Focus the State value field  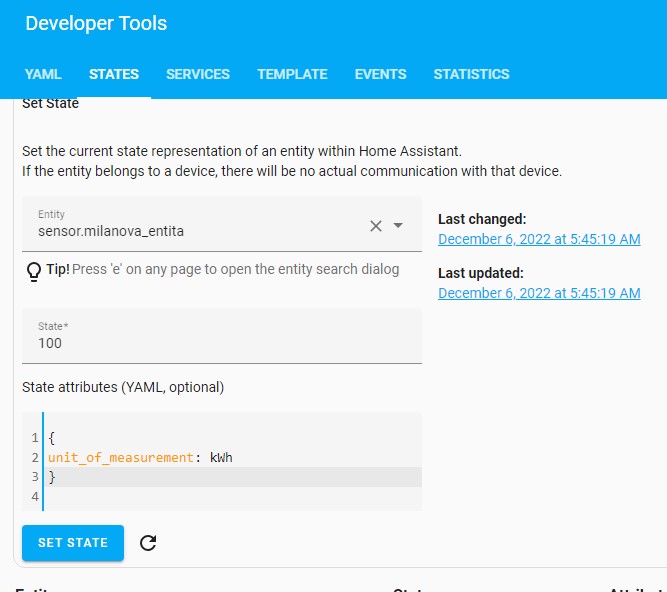point(222,343)
